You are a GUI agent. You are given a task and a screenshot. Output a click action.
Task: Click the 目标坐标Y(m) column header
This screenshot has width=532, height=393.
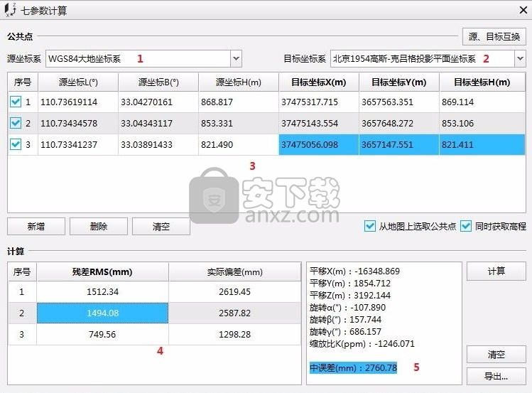pos(399,82)
